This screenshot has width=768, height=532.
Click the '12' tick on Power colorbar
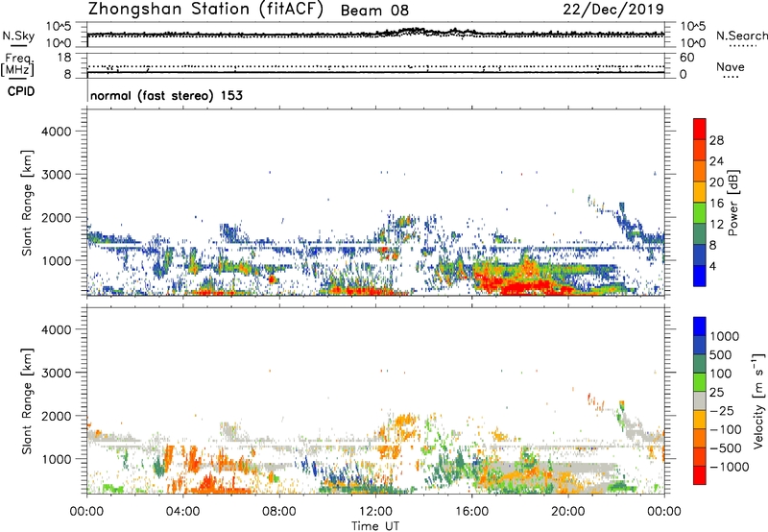[x=716, y=225]
